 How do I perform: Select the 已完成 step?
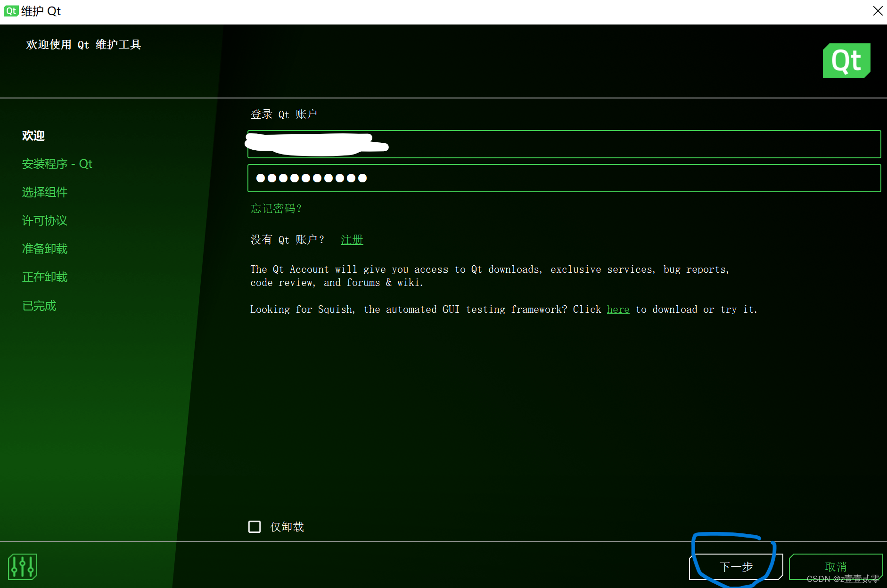(x=39, y=306)
